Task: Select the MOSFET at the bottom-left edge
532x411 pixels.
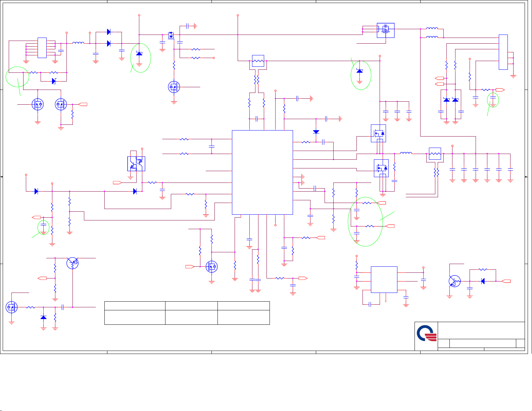Action: (12, 307)
